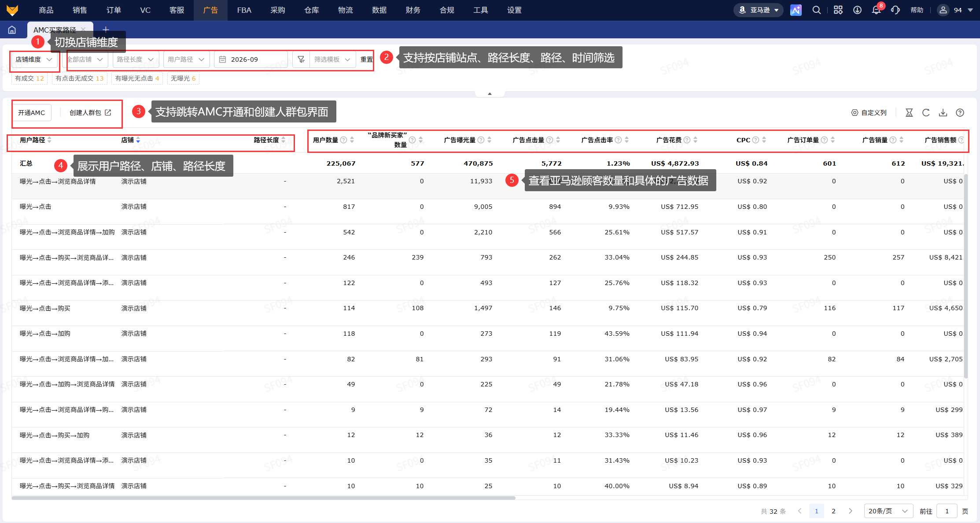Refresh the table data
The height and width of the screenshot is (523, 980).
coord(926,113)
